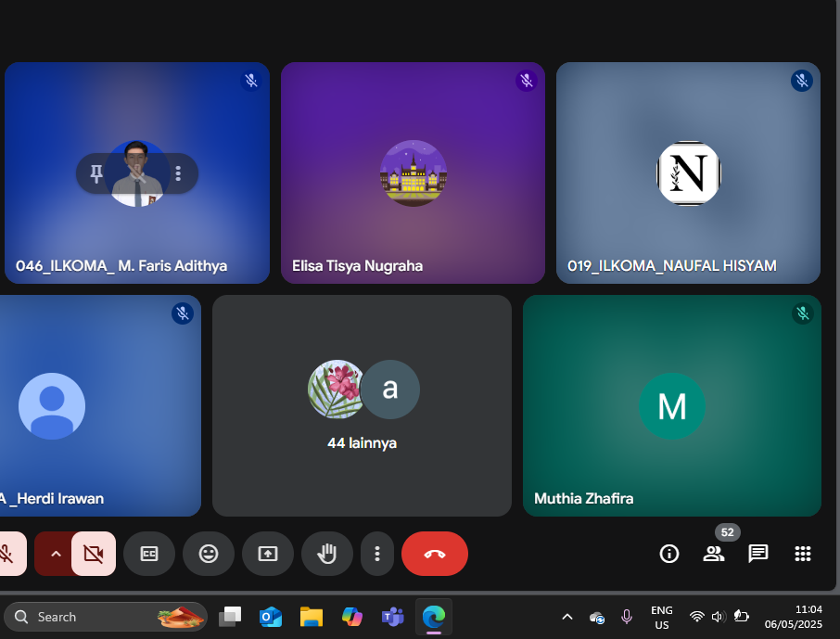The width and height of the screenshot is (840, 639).
Task: Show hidden system tray icons
Action: coord(567,617)
